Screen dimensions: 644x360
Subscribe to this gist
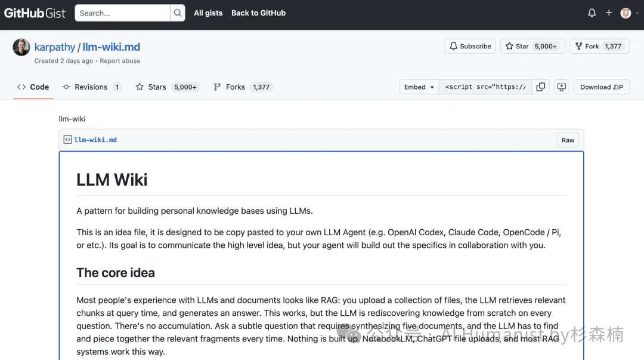point(470,46)
